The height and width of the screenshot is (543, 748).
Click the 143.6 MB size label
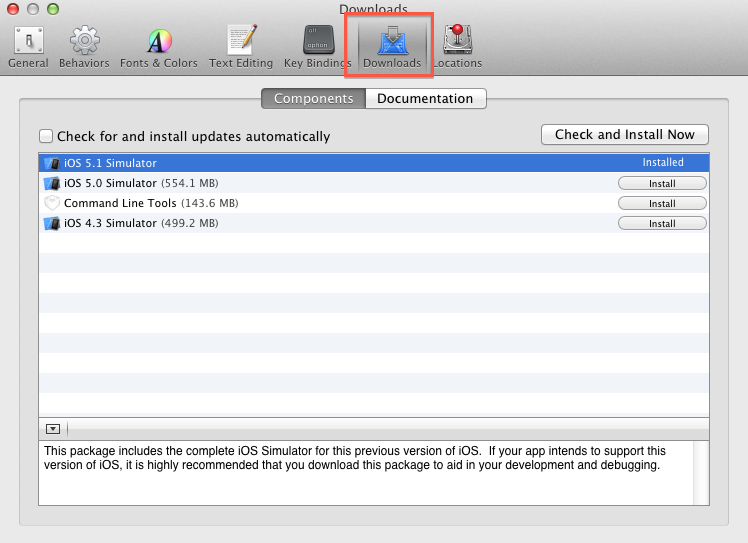[210, 203]
